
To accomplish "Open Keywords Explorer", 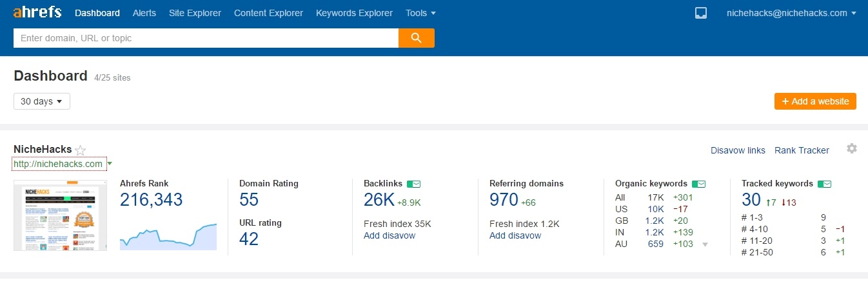I will pos(354,13).
